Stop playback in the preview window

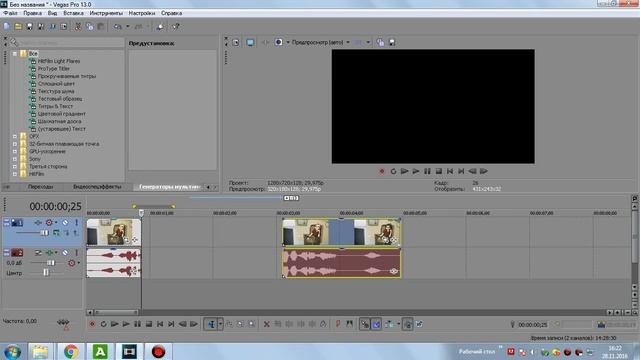click(438, 171)
